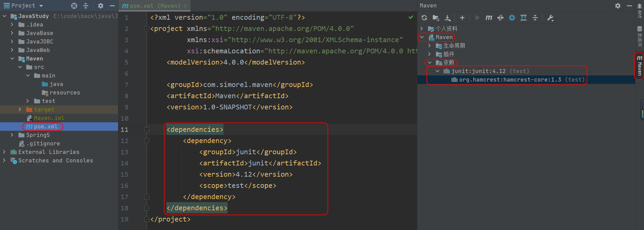Click locate file icon in Project panel
Image resolution: width=644 pixels, height=230 pixels.
click(74, 6)
